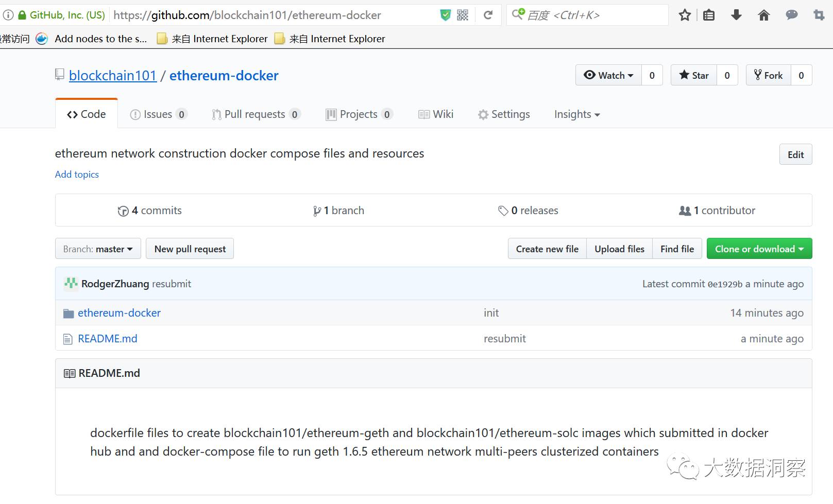Click the green shield icon in address bar

pyautogui.click(x=445, y=15)
